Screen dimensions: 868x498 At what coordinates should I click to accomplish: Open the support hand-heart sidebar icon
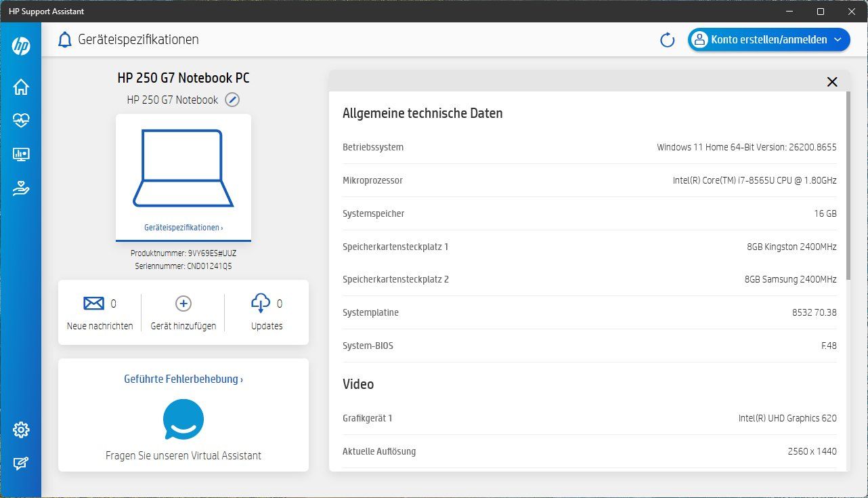[x=21, y=189]
